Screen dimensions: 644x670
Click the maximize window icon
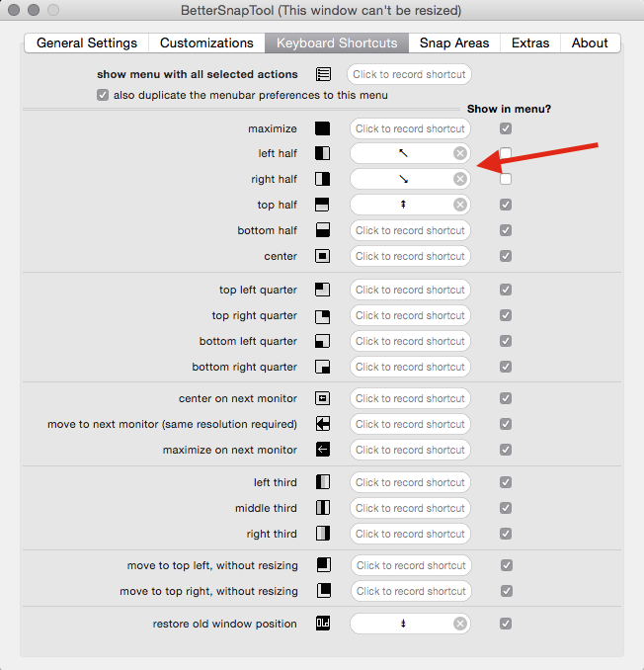click(322, 128)
